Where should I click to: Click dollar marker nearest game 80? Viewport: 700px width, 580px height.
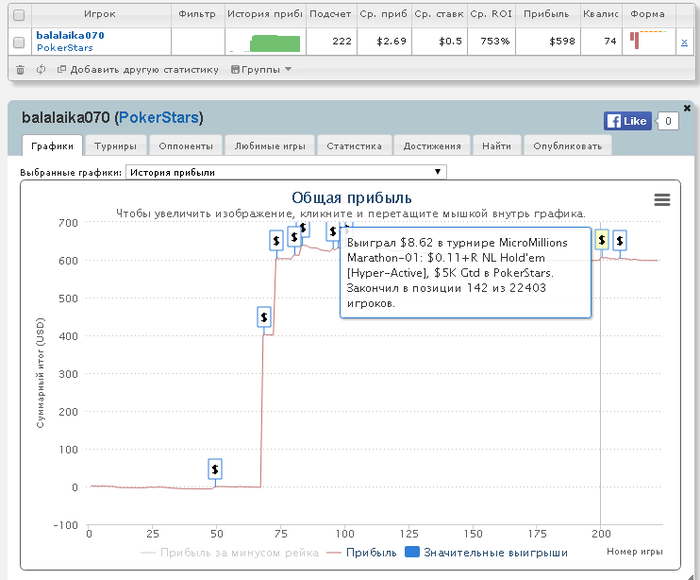coord(294,237)
